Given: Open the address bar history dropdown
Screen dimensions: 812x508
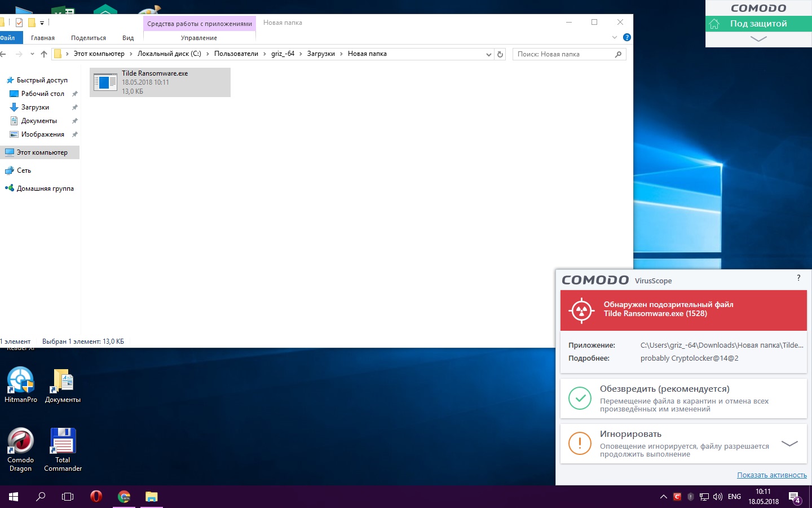Looking at the screenshot, I should point(488,54).
